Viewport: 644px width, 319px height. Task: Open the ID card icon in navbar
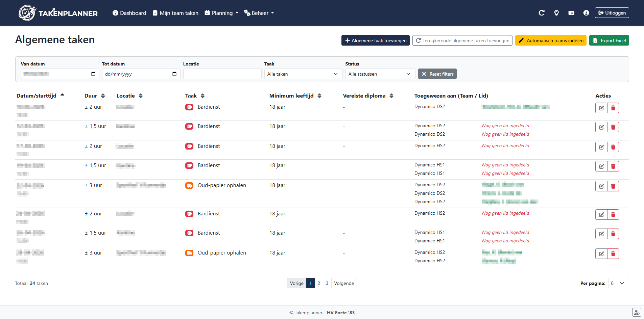click(x=571, y=13)
